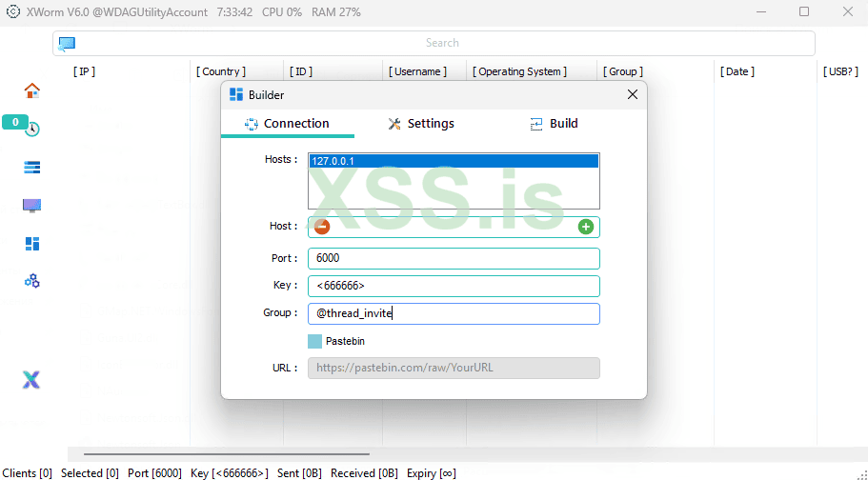Screen dimensions: 868x480
Task: Switch to the Build tab
Action: point(554,124)
